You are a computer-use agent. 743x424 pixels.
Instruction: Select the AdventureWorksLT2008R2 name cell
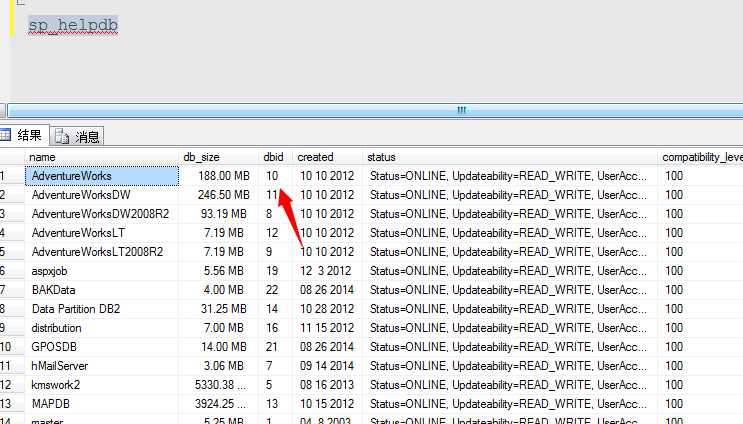pos(102,252)
